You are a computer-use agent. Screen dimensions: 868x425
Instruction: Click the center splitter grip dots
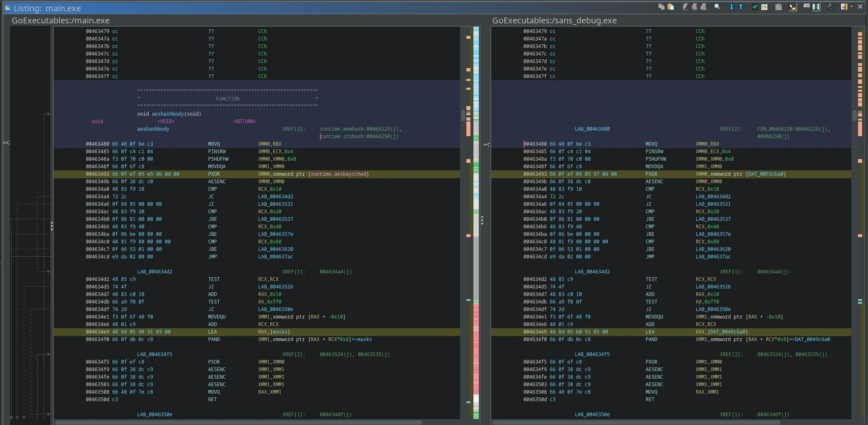(482, 220)
